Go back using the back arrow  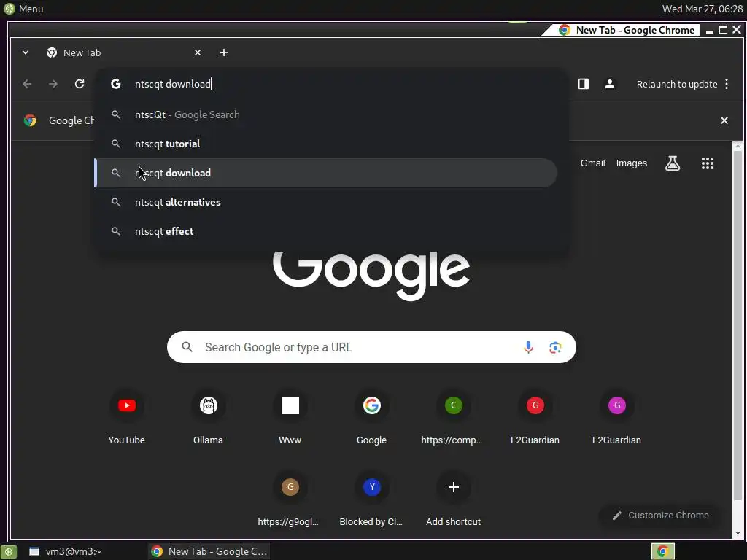coord(27,84)
